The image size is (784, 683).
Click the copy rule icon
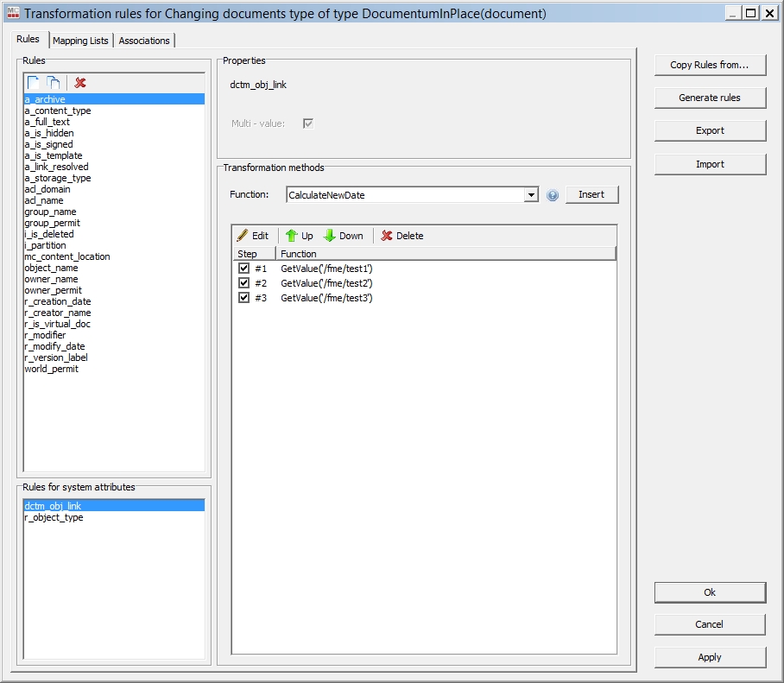click(x=54, y=83)
